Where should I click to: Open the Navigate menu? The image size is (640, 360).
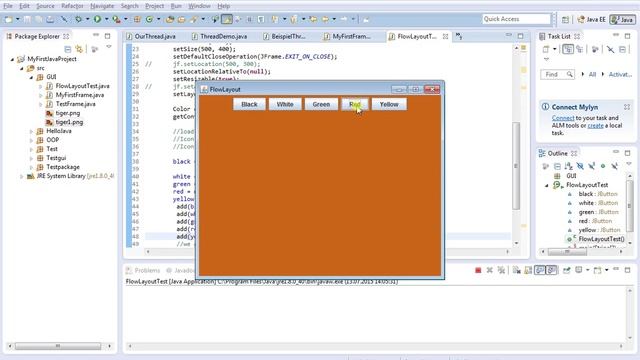click(x=102, y=6)
